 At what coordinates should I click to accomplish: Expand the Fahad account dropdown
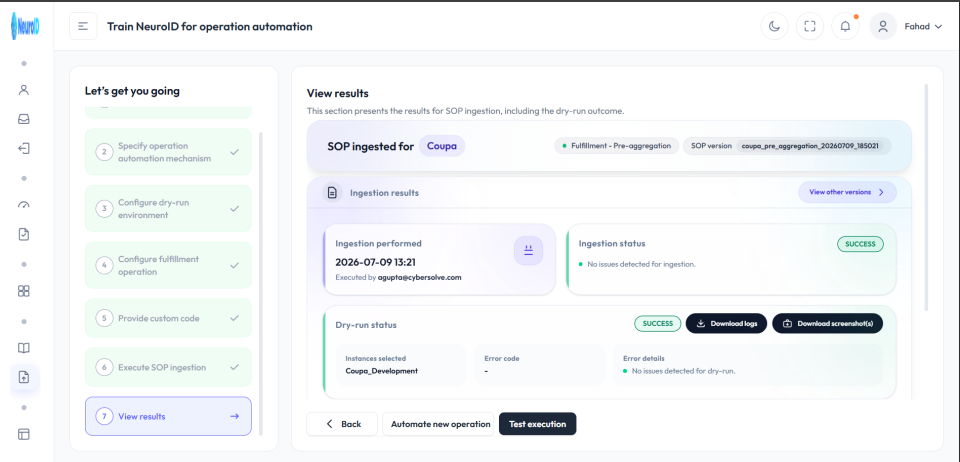[938, 26]
